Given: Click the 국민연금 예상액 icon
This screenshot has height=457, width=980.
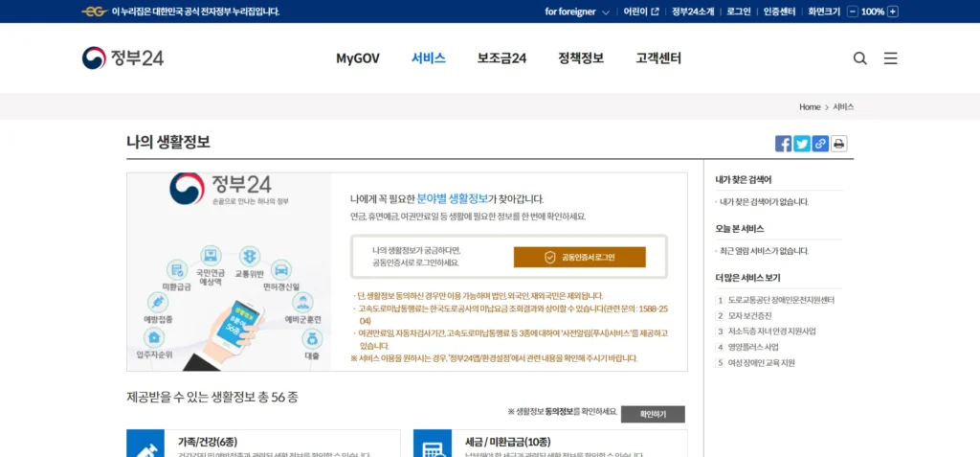Looking at the screenshot, I should (x=211, y=256).
